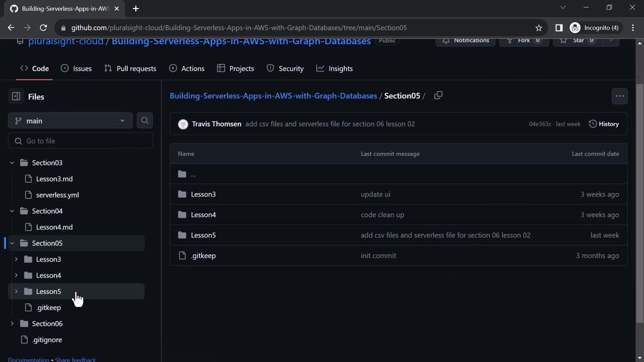Open the Lesson4 folder in file list
Viewport: 644px width, 362px height.
[203, 215]
